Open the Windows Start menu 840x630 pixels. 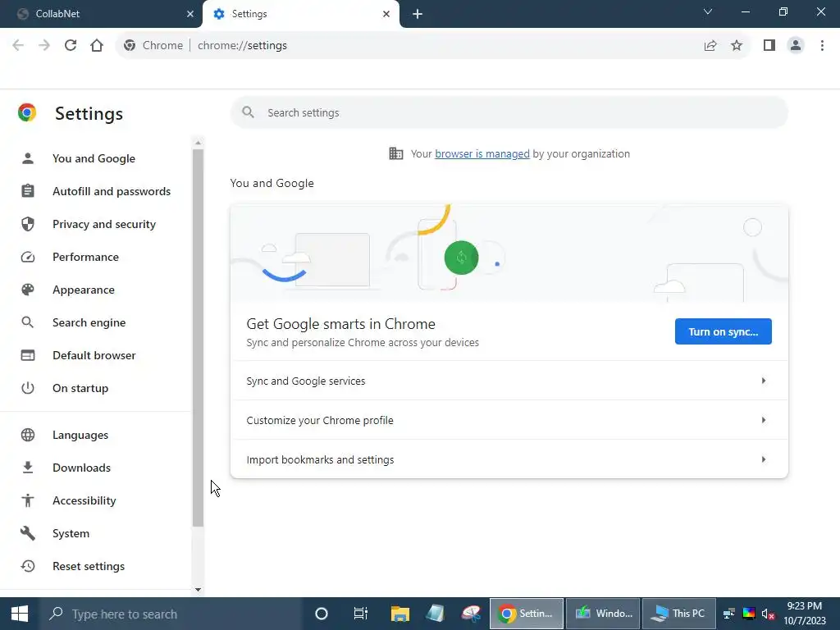pos(20,614)
